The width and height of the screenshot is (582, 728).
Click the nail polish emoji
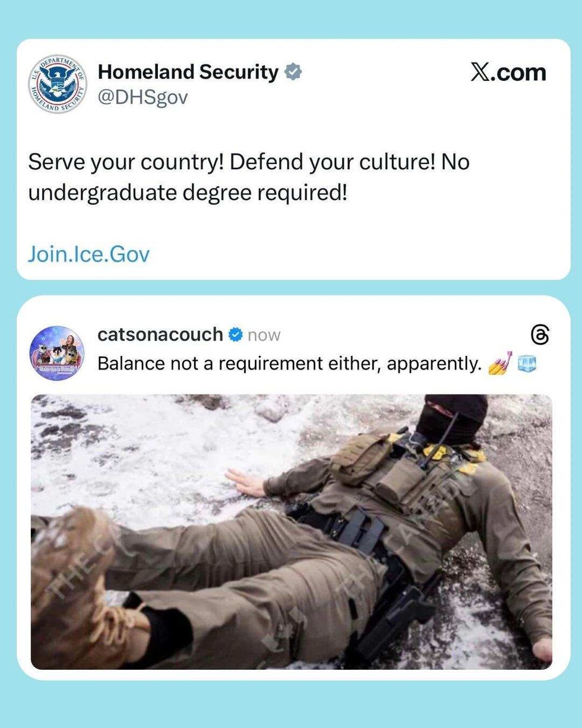pyautogui.click(x=499, y=362)
